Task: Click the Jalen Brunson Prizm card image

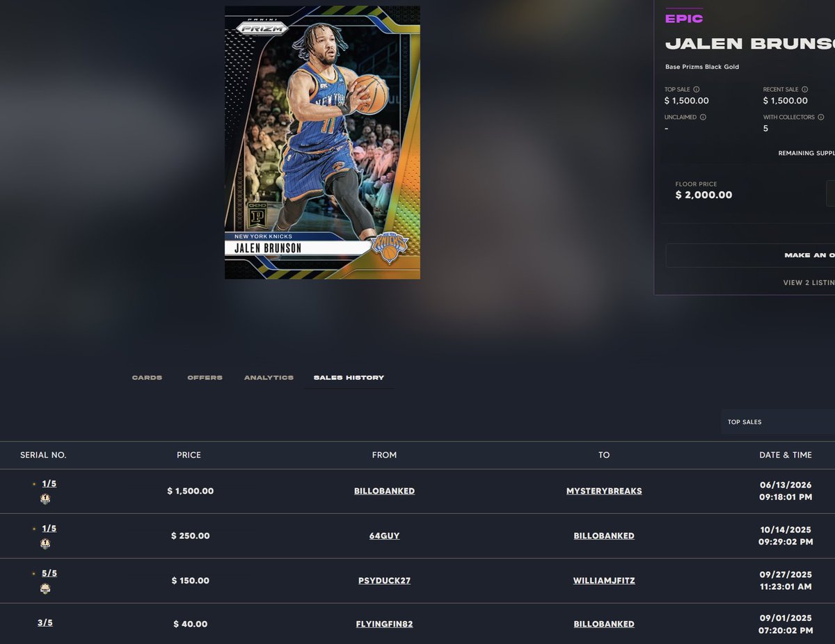Action: 322,143
